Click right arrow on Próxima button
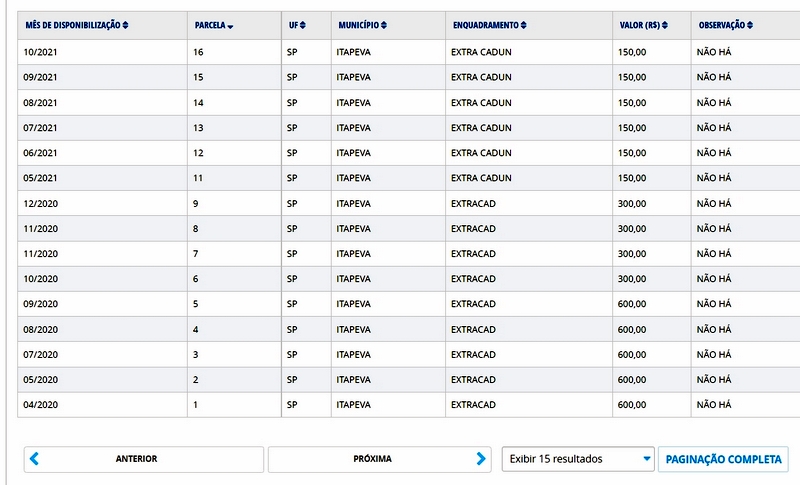Viewport: 800px width, 485px height. [x=481, y=459]
